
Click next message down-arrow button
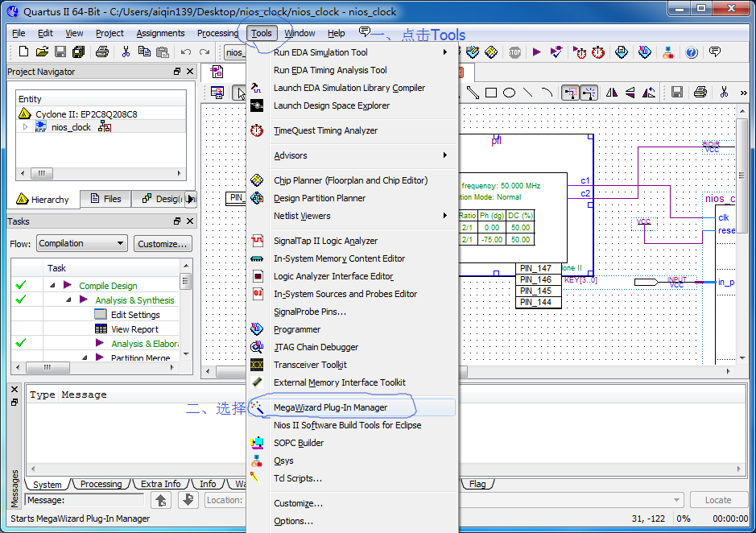pos(188,500)
